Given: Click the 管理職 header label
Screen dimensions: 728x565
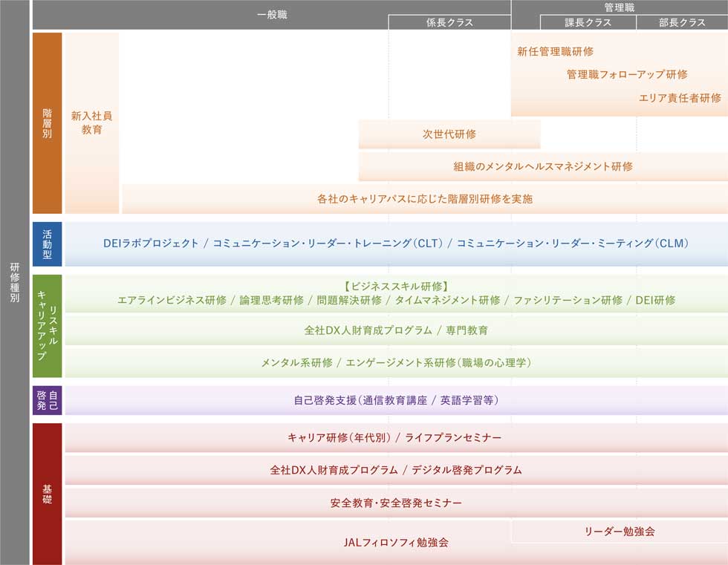Looking at the screenshot, I should click(x=620, y=7).
